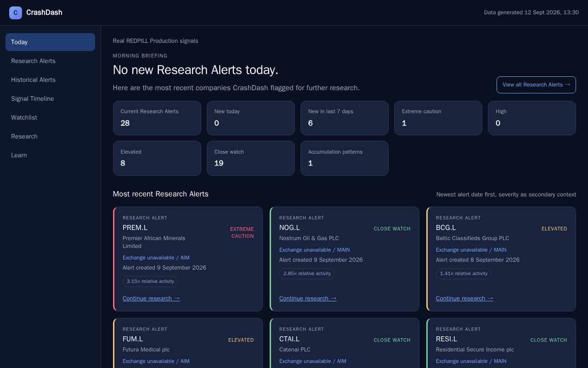Screen dimensions: 588x368
Task: Click the CLOSE WATCH label on NOG.L
Action: 392,229
